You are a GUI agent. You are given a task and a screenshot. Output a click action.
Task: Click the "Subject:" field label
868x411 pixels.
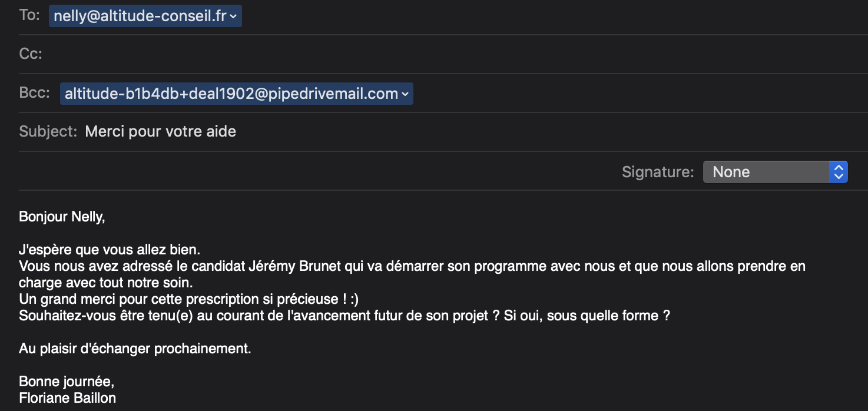(48, 131)
